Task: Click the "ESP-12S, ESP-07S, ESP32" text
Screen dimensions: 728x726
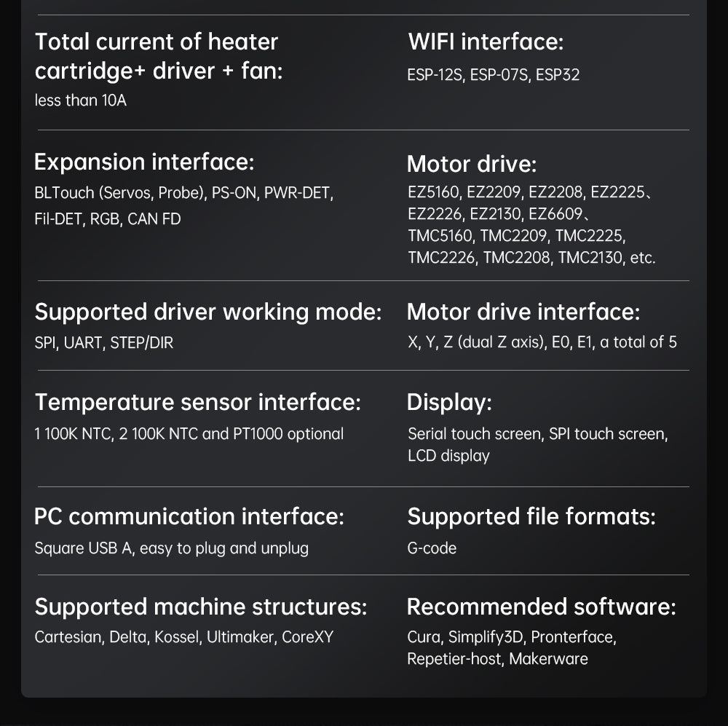Action: pyautogui.click(x=493, y=75)
